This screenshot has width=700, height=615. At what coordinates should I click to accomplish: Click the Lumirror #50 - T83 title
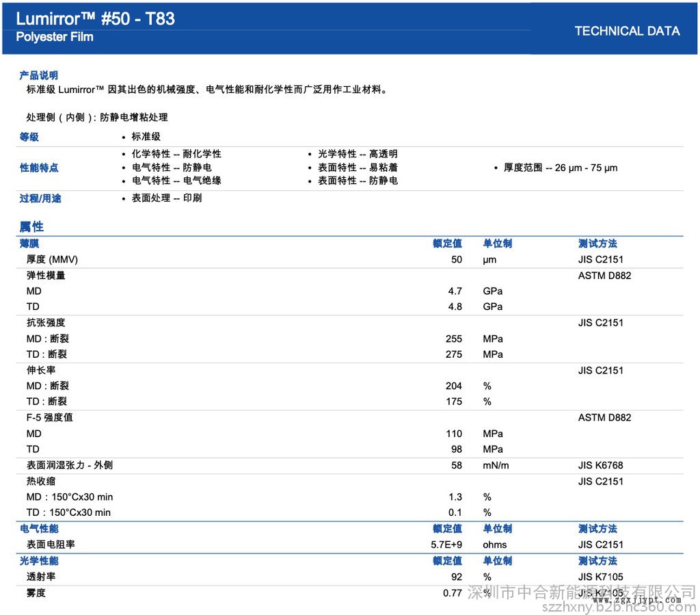96,18
